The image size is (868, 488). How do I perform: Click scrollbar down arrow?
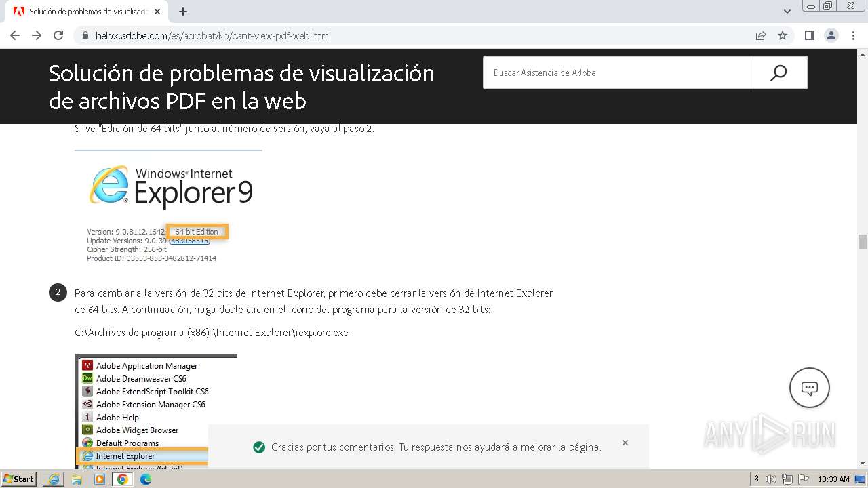pyautogui.click(x=863, y=463)
